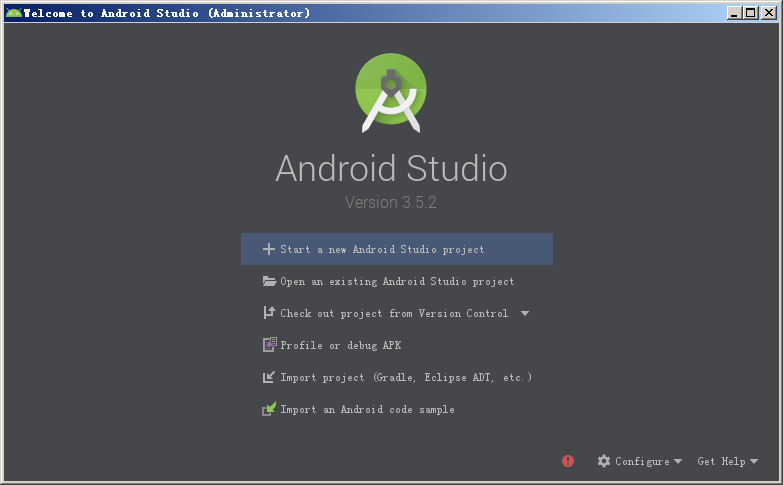Click the Android Studio title text
Image resolution: width=783 pixels, height=485 pixels.
[391, 168]
